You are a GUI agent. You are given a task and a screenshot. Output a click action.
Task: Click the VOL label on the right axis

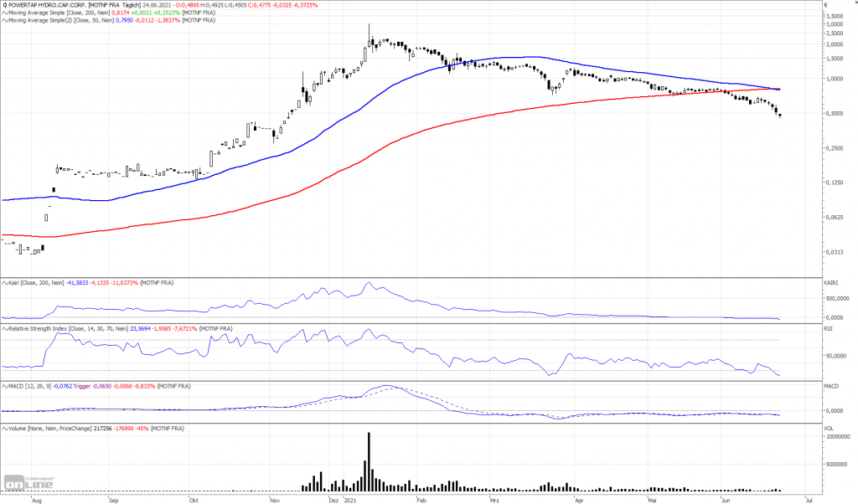pyautogui.click(x=829, y=429)
